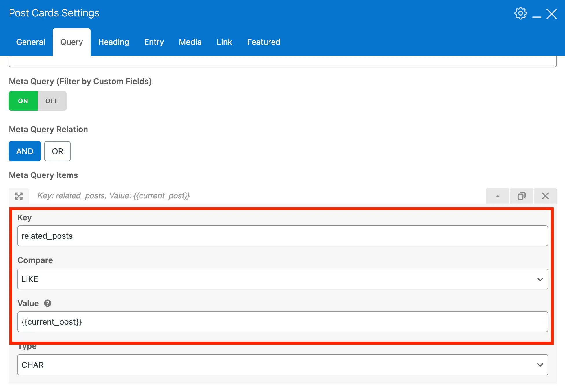Switch to the Featured tab

coord(263,42)
